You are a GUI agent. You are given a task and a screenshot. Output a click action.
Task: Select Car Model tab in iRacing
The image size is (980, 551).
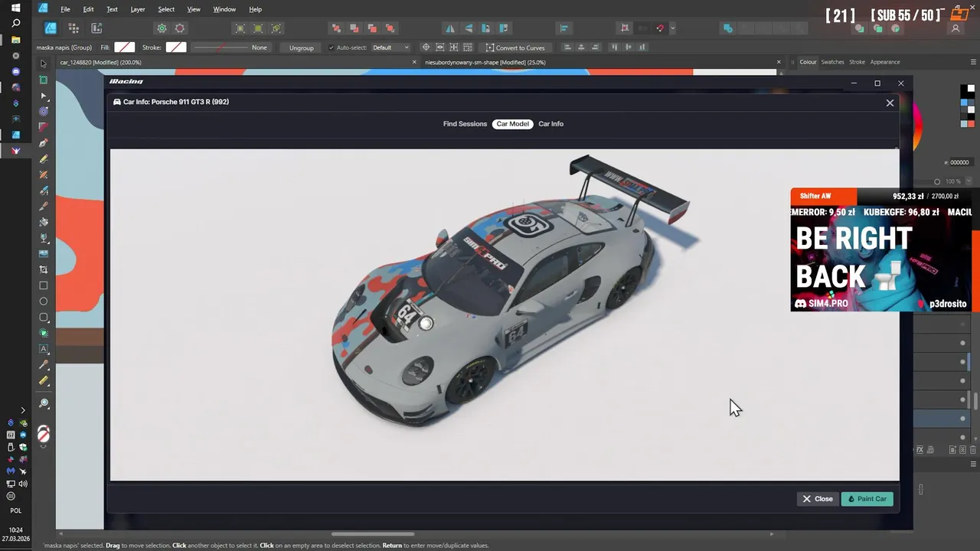pyautogui.click(x=512, y=124)
